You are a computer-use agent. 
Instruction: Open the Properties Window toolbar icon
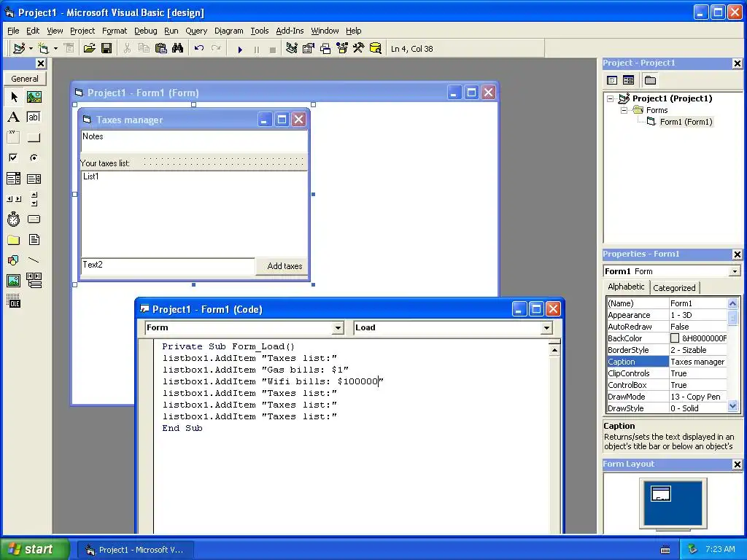(x=309, y=49)
